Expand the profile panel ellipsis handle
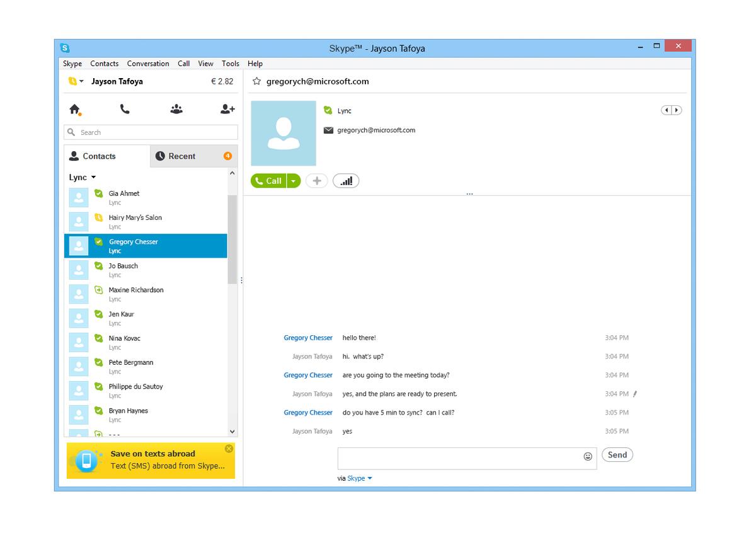Screen dimensions: 756x533 [x=469, y=194]
